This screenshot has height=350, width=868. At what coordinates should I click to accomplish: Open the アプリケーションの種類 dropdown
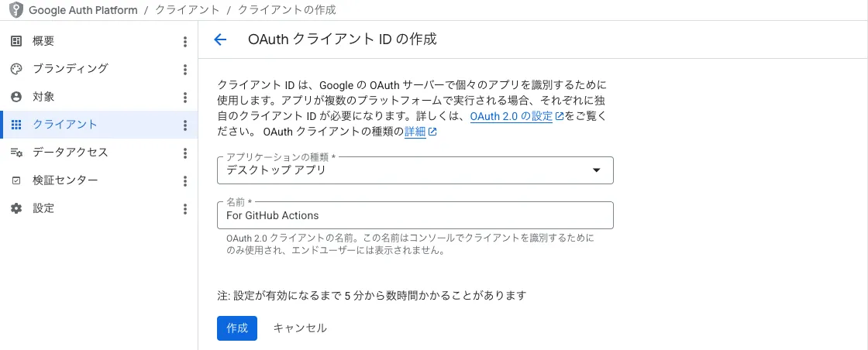[415, 170]
